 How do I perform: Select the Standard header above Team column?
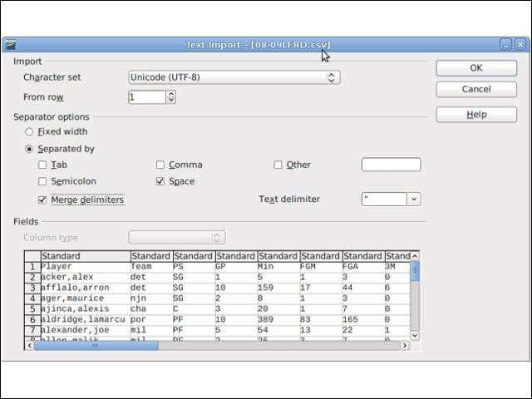coord(151,256)
